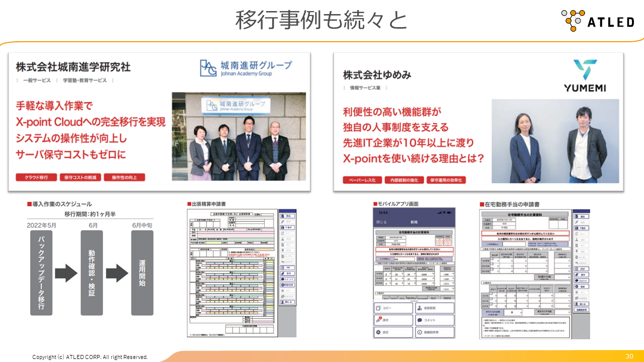Image resolution: width=644 pixels, height=362 pixels.
Task: Export PDF from the 在宅勤務手当の申請書 sidebar
Action: point(582,269)
